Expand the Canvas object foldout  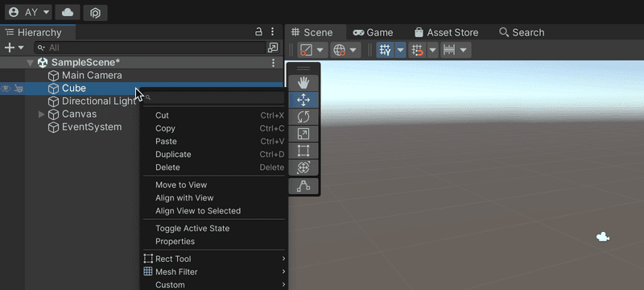click(x=41, y=114)
